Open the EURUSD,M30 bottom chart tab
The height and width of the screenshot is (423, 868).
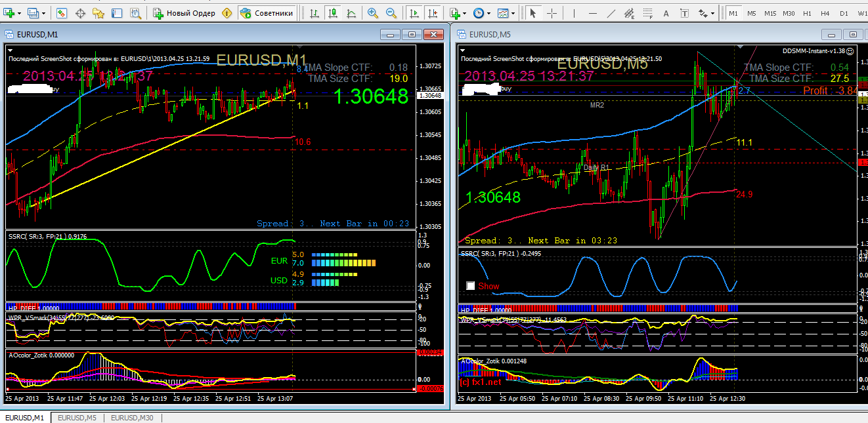point(133,418)
